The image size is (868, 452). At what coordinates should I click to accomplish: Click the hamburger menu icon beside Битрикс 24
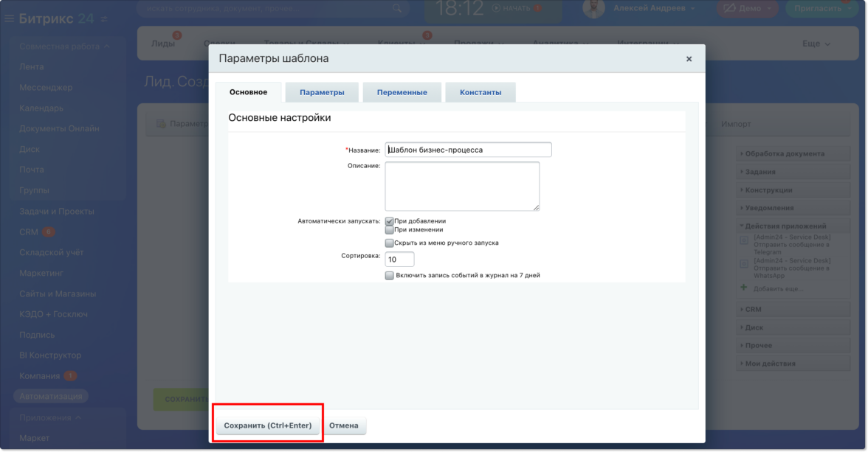[10, 18]
